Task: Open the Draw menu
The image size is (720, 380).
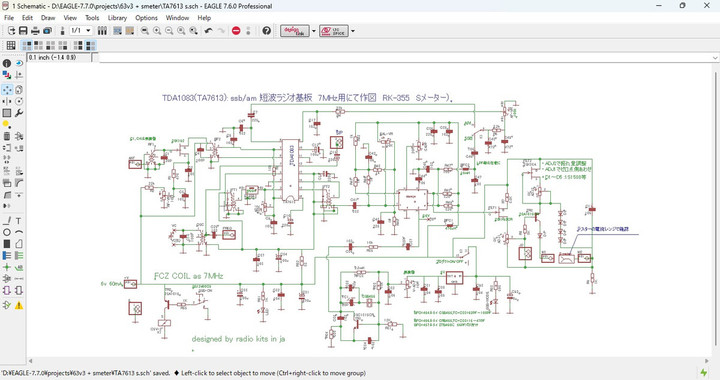Action: [x=48, y=18]
